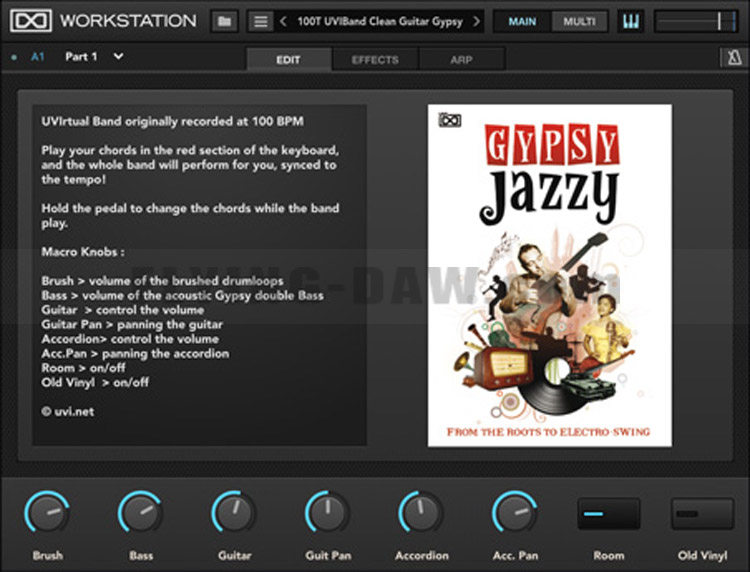750x572 pixels.
Task: Toggle the Old Vinyl switch
Action: [702, 514]
